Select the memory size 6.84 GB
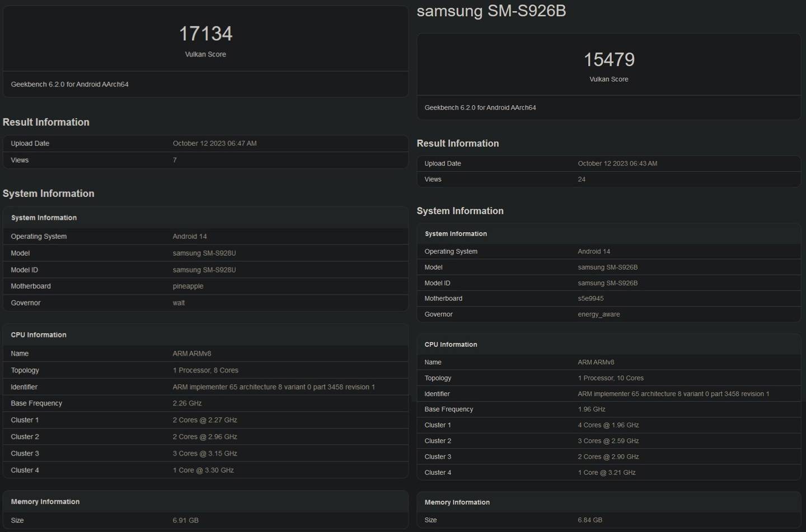The height and width of the screenshot is (532, 806). [590, 520]
